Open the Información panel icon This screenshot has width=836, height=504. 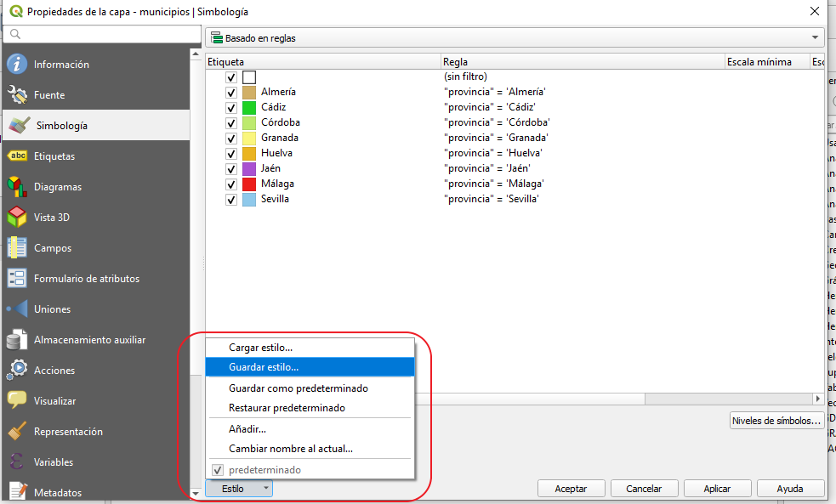(x=17, y=64)
